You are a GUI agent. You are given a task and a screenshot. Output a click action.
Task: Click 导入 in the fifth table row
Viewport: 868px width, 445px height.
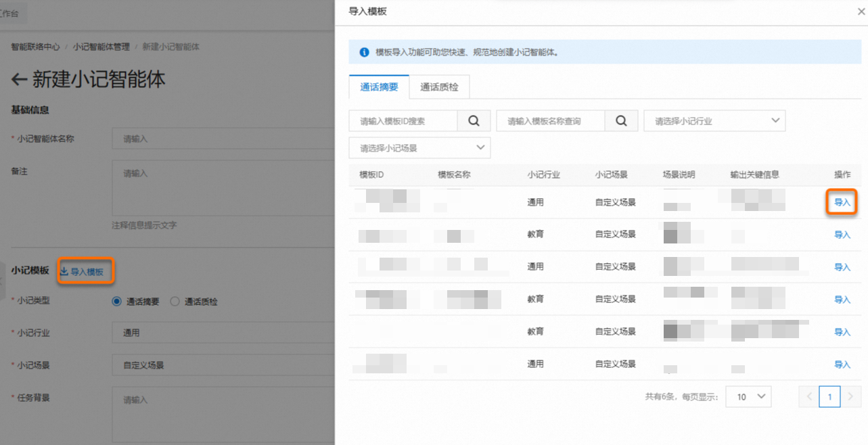[x=842, y=332]
